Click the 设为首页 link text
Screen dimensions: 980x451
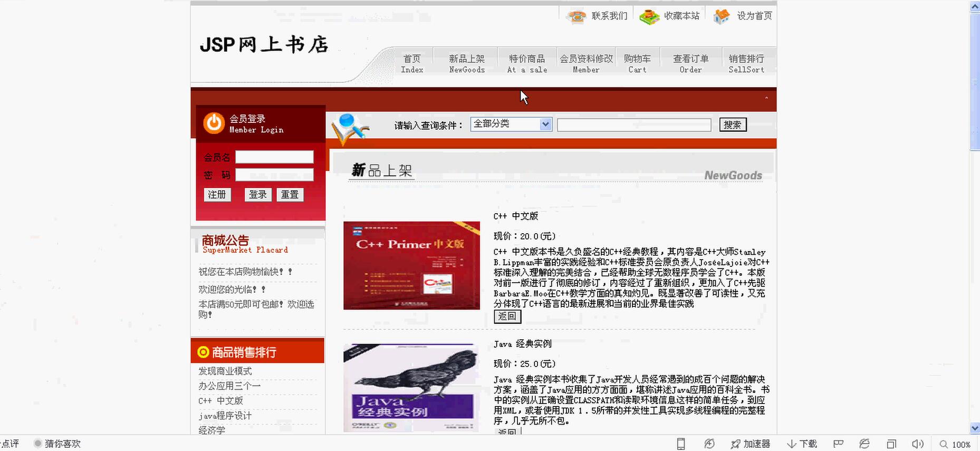(x=754, y=16)
